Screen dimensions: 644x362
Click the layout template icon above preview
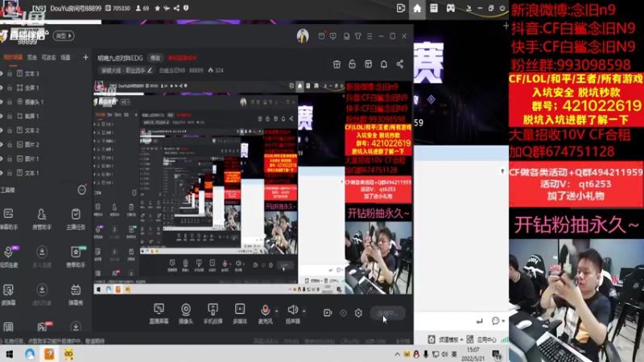[x=368, y=64]
